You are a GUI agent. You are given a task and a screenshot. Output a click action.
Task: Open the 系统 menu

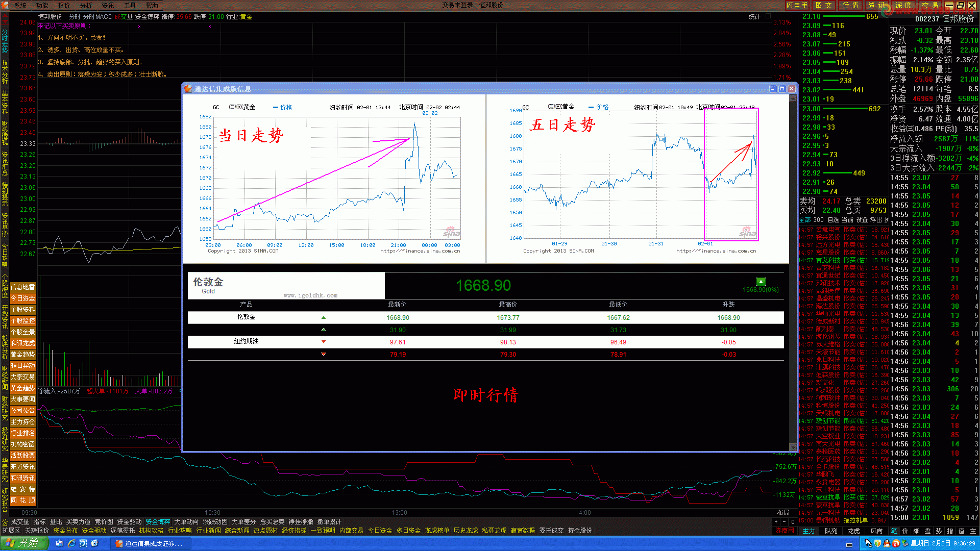click(20, 5)
